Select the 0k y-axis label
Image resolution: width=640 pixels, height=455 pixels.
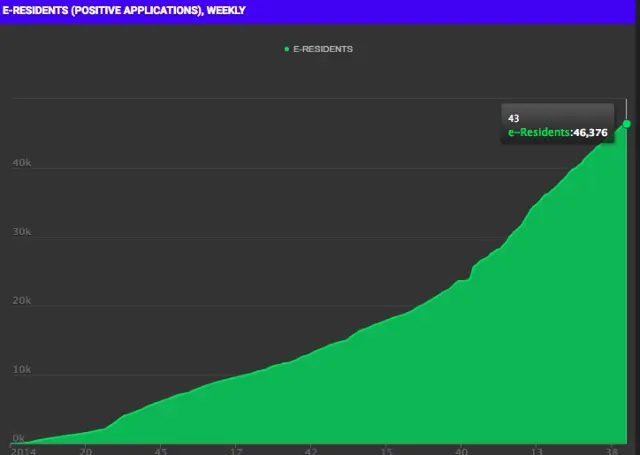[17, 438]
